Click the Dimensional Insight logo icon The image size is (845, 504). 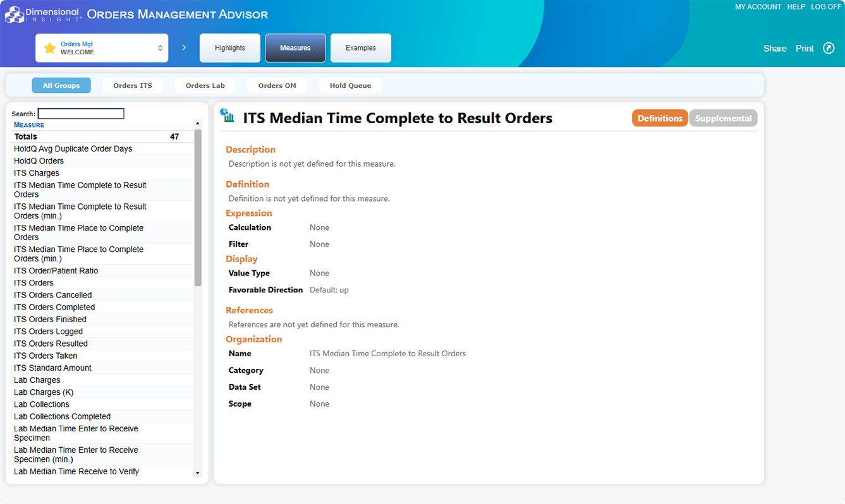(x=15, y=14)
